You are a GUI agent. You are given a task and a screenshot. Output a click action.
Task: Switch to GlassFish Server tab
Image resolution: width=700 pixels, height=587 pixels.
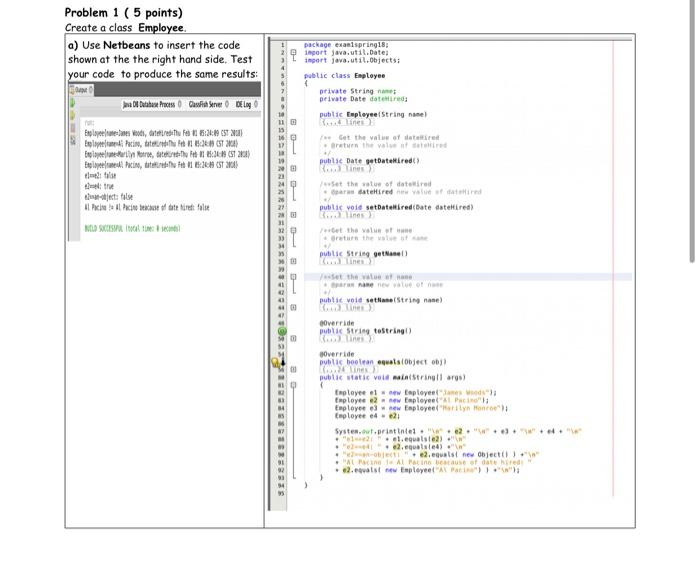pos(205,104)
